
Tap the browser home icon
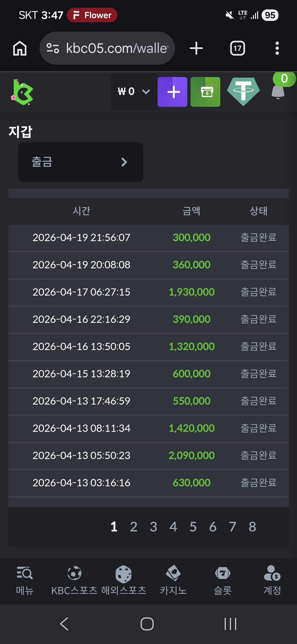(x=20, y=48)
